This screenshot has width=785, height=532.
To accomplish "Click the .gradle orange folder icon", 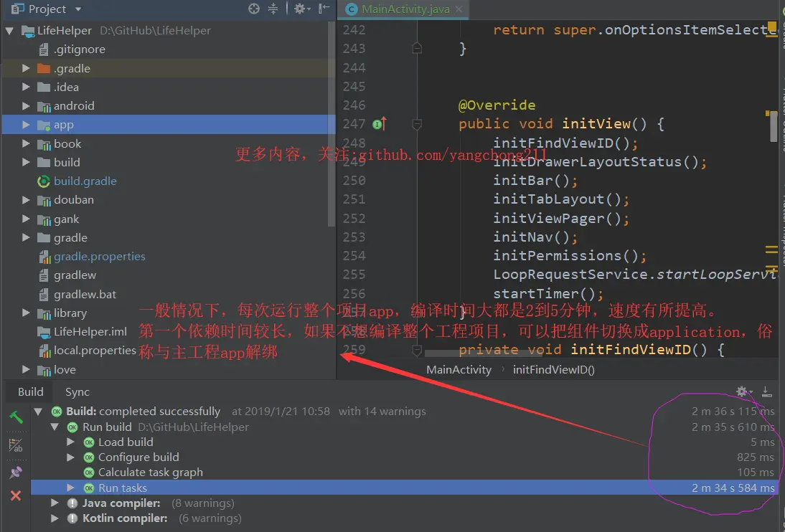I will [44, 68].
